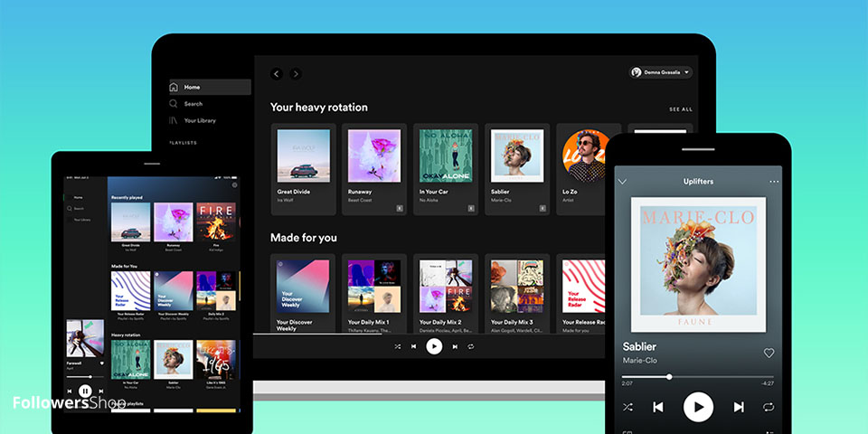Open Daily Mix 2 on tablet
Viewport: 868px width, 434px height.
click(x=216, y=295)
